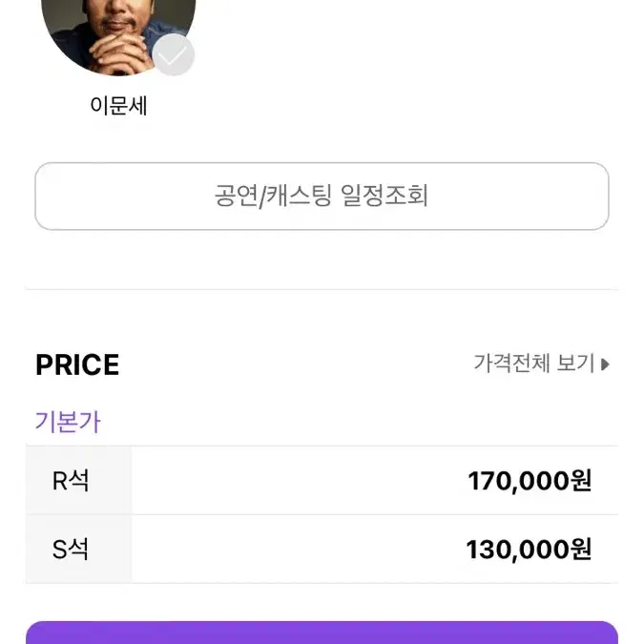Click the PRICE section heading
644x644 pixels.
[x=77, y=364]
